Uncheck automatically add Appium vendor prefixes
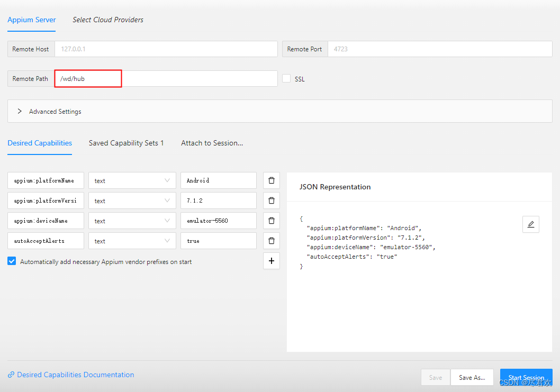Image resolution: width=560 pixels, height=392 pixels. [12, 261]
